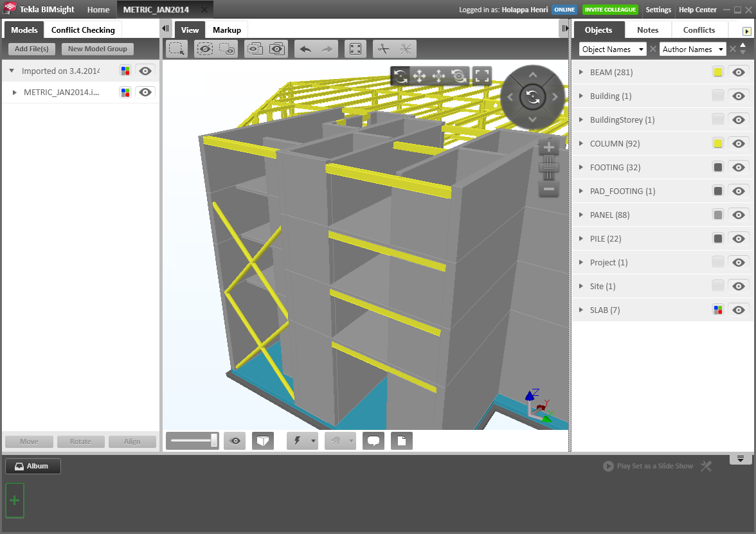Collapse the Imported on 3.4.2014 group
The image size is (756, 534).
point(12,71)
